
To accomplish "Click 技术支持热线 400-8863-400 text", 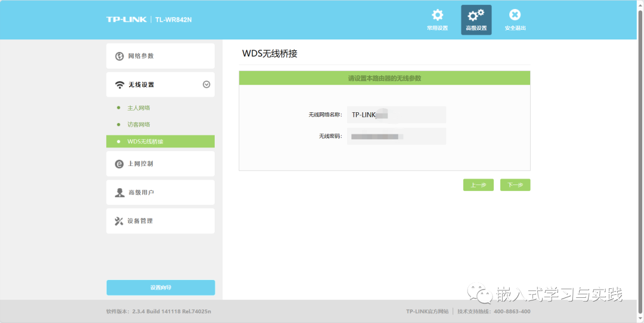I will coord(494,312).
